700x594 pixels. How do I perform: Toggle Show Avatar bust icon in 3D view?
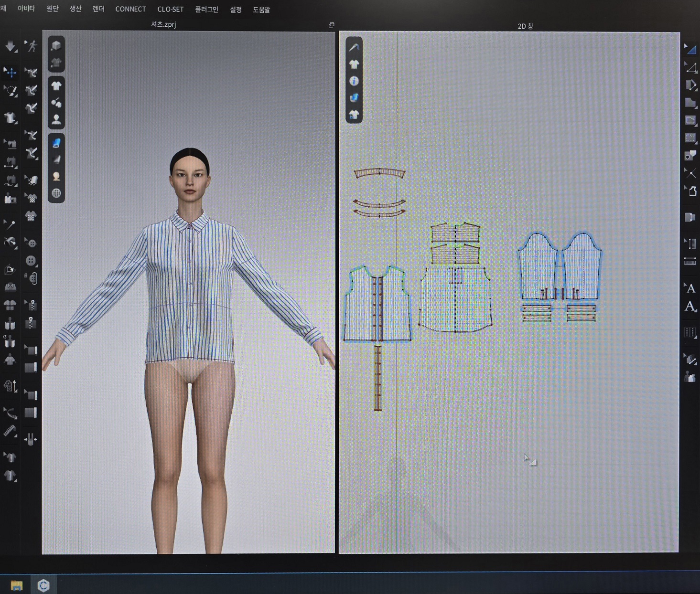56,119
